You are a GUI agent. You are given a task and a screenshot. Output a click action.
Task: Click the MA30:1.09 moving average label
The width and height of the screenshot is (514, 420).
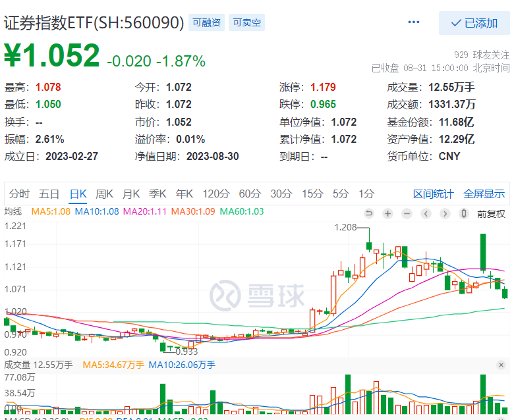193,211
